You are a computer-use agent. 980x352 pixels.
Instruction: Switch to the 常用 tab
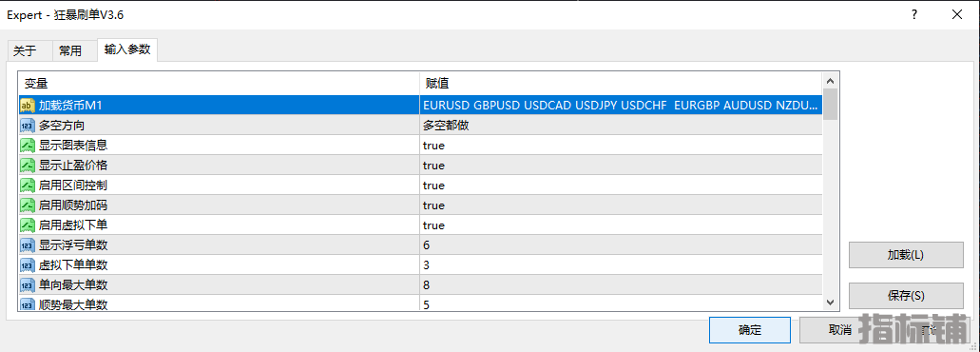(70, 51)
